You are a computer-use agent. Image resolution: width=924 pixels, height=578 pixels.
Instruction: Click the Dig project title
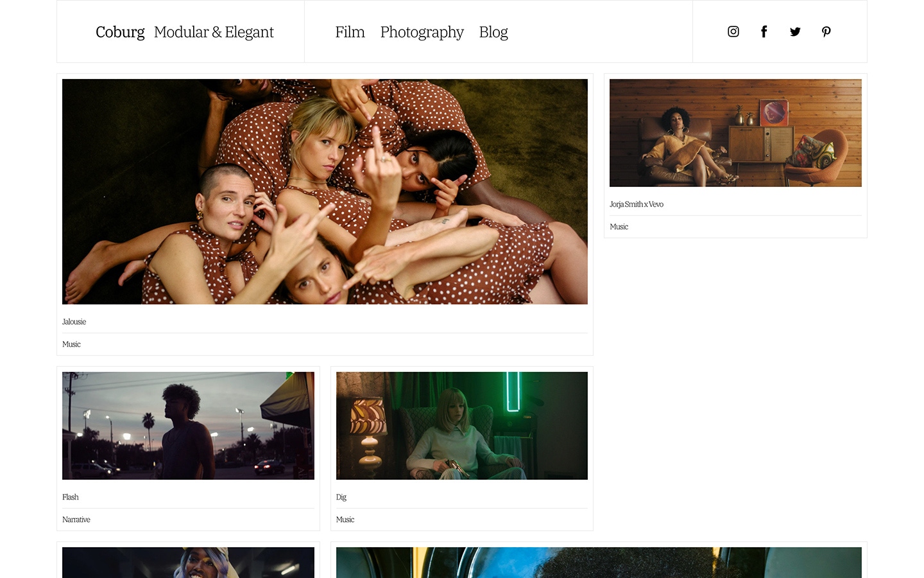[x=341, y=497]
